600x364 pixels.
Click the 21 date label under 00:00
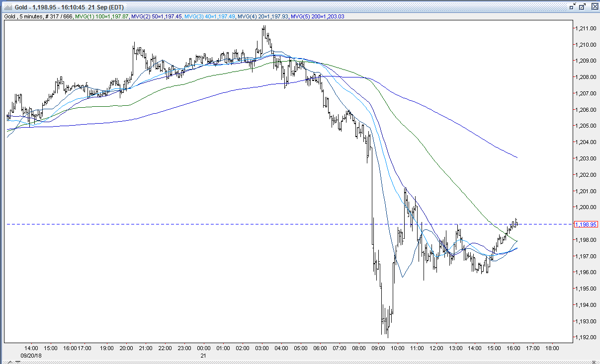coord(203,356)
